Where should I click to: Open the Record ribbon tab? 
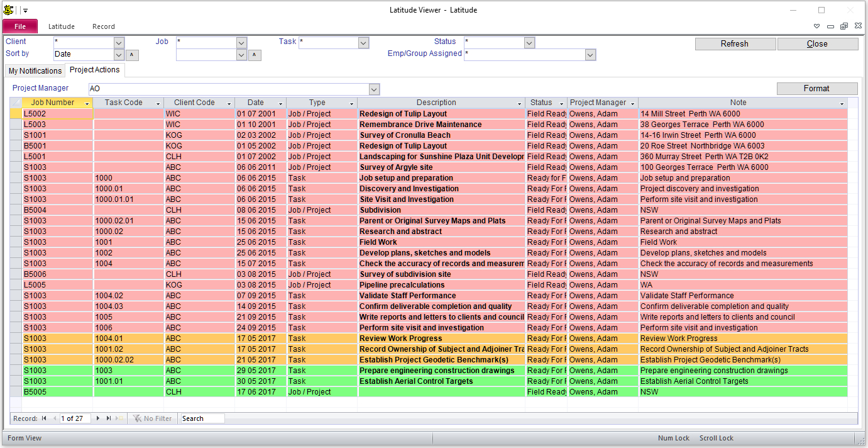coord(104,26)
